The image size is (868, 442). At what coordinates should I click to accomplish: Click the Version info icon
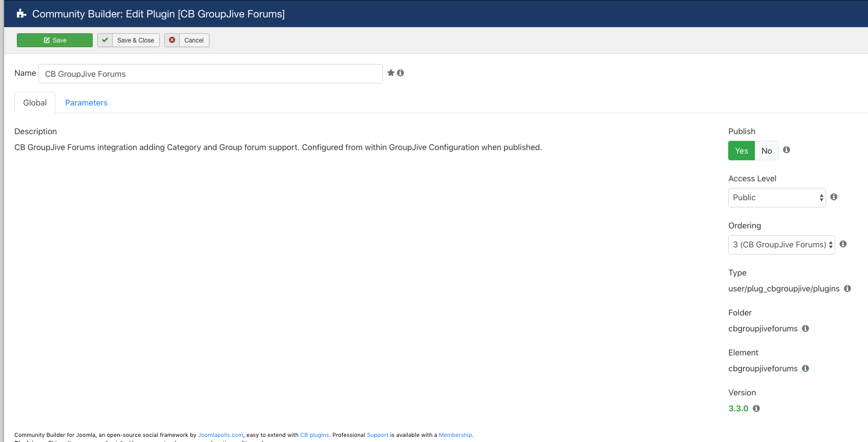(x=756, y=408)
